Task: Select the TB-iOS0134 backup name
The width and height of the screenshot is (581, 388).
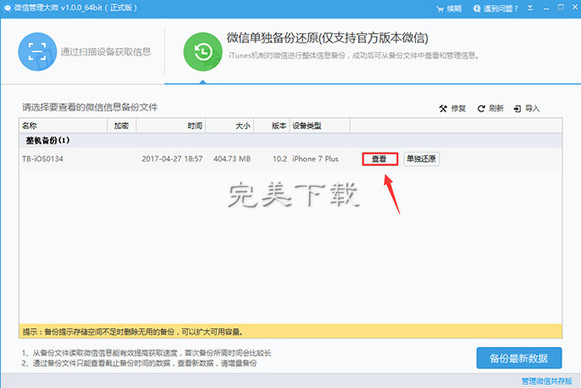Action: (43, 159)
